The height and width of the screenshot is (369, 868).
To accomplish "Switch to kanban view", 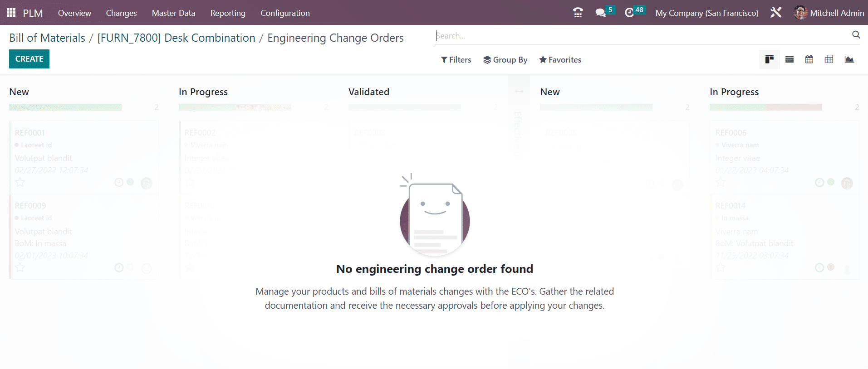I will tap(770, 59).
